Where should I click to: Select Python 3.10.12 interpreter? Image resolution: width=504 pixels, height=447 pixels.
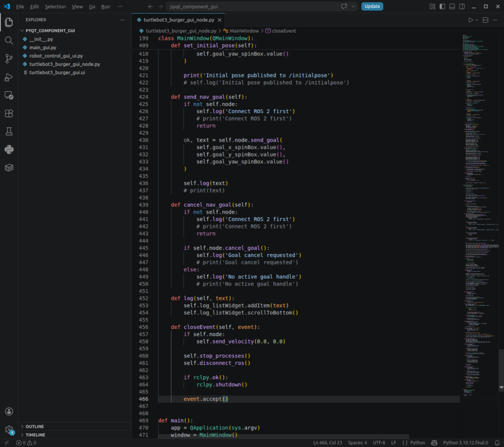click(x=466, y=443)
